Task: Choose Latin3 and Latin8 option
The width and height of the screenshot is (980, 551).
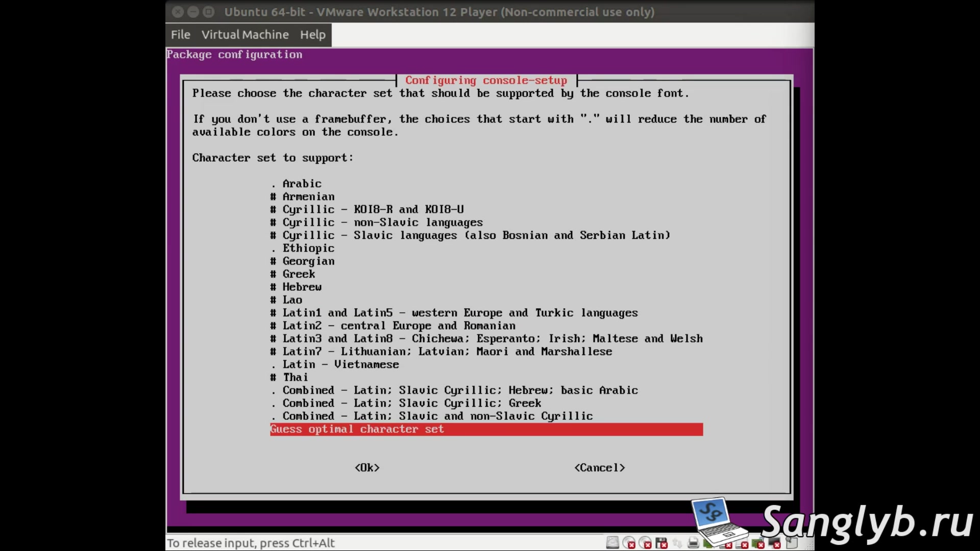Action: (486, 339)
